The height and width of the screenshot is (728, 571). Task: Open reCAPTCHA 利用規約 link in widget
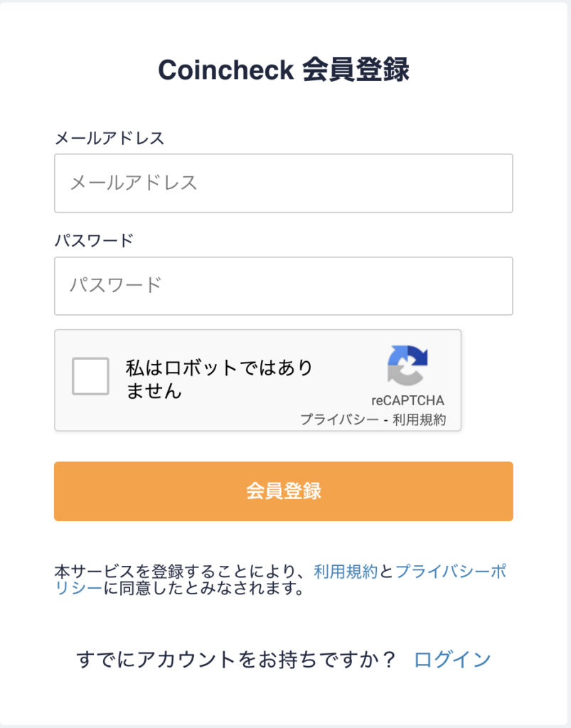coord(420,419)
